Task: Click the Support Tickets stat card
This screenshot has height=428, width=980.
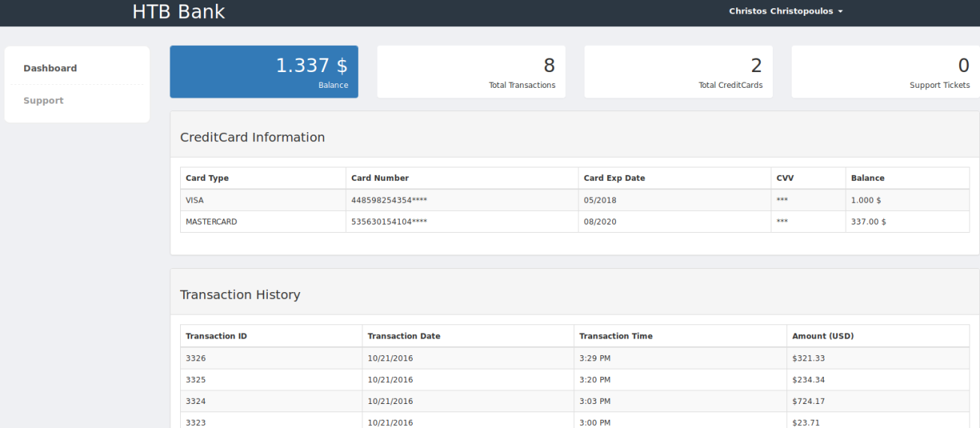Action: tap(885, 72)
